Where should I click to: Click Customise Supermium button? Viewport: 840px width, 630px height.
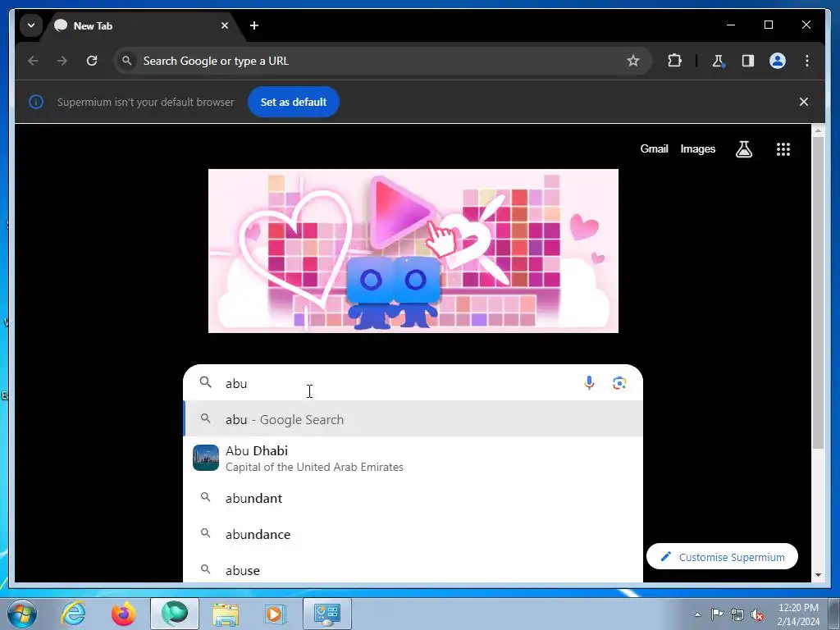tap(722, 557)
